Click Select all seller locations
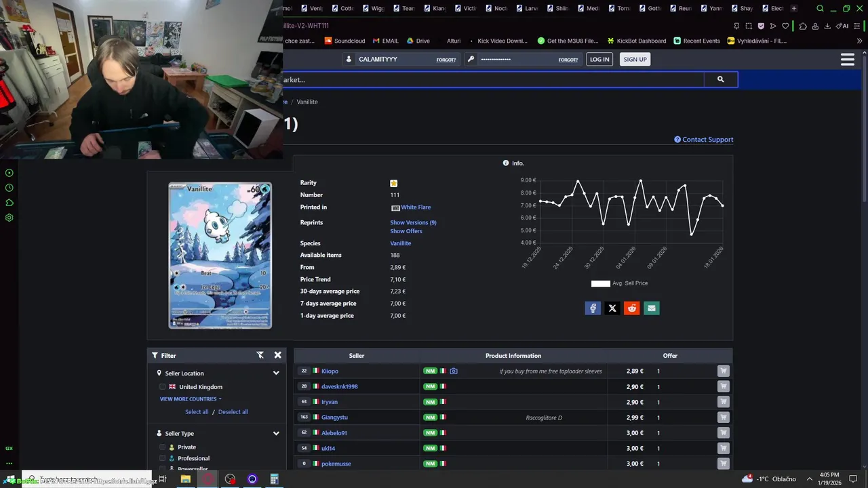Viewport: 868px width, 488px height. [x=197, y=412]
